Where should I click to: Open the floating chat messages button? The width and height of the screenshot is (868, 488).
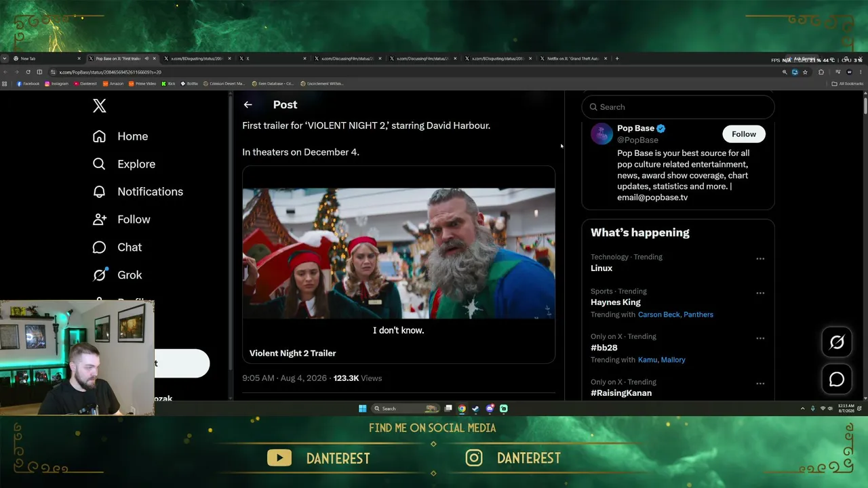837,380
